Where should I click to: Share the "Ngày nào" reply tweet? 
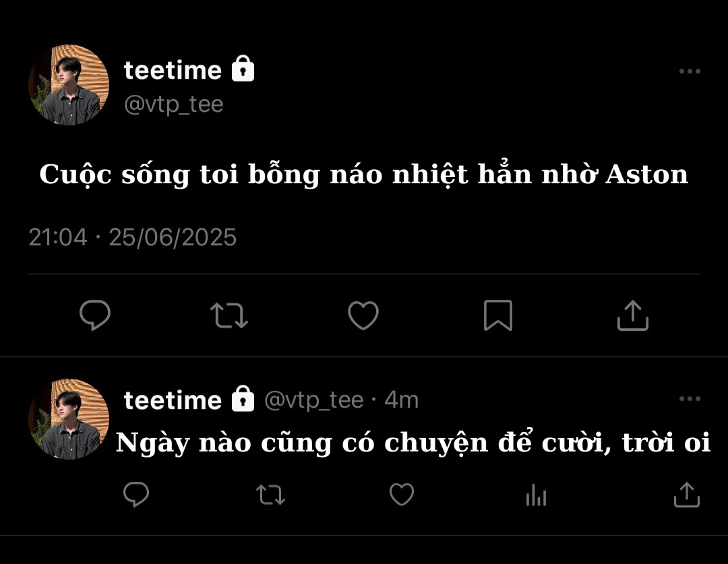[x=687, y=495]
